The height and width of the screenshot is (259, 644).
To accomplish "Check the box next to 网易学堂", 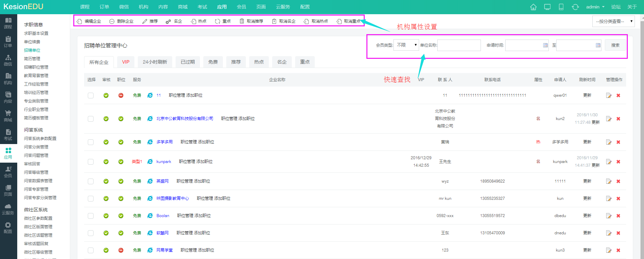I will tap(91, 250).
